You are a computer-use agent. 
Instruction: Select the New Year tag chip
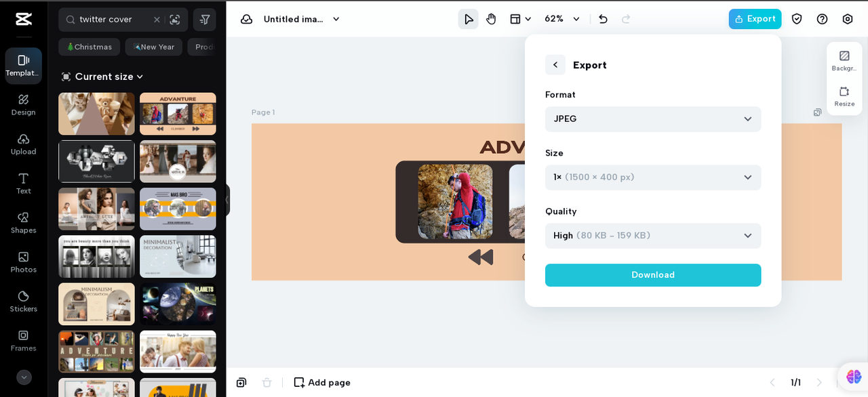click(x=154, y=47)
